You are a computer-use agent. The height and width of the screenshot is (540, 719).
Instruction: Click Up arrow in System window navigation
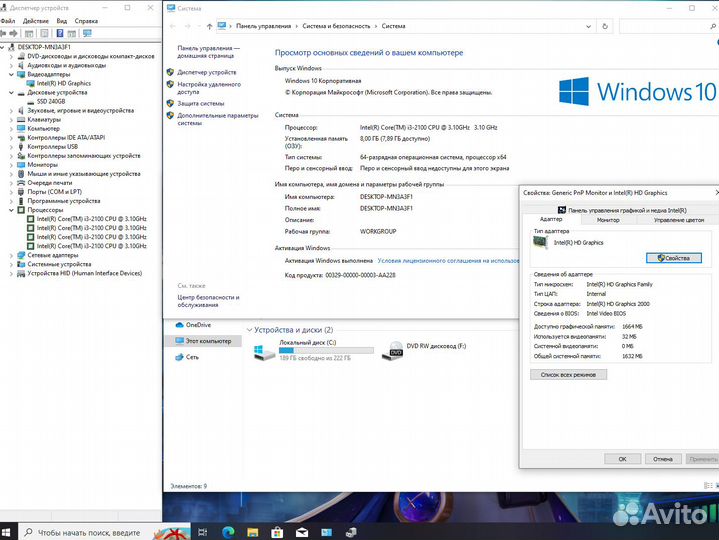(209, 27)
